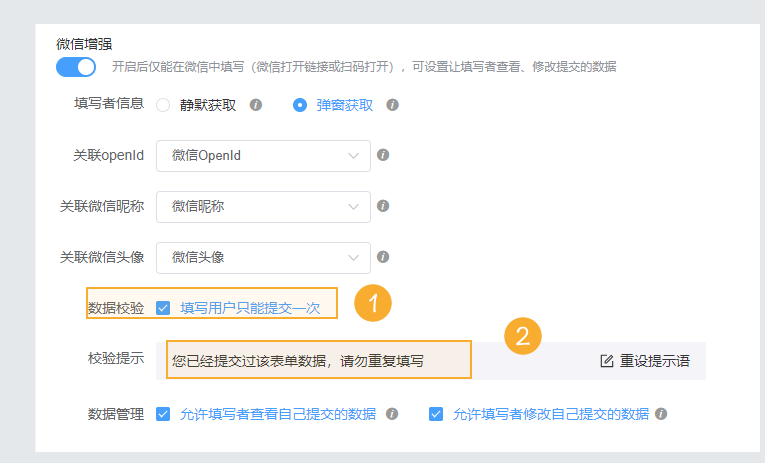
Task: Uncheck 允许填写者修改自己提交的数据 checkbox
Action: click(436, 414)
